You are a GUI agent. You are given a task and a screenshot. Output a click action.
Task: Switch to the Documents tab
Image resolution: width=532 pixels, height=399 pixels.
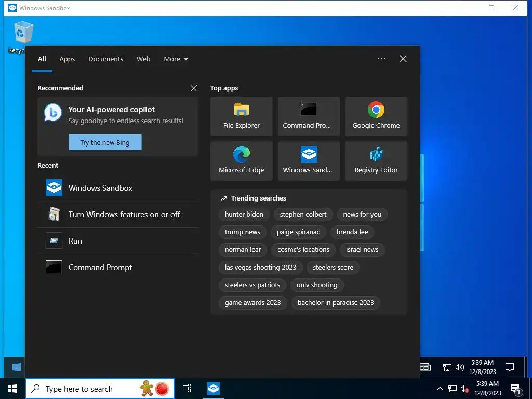105,59
